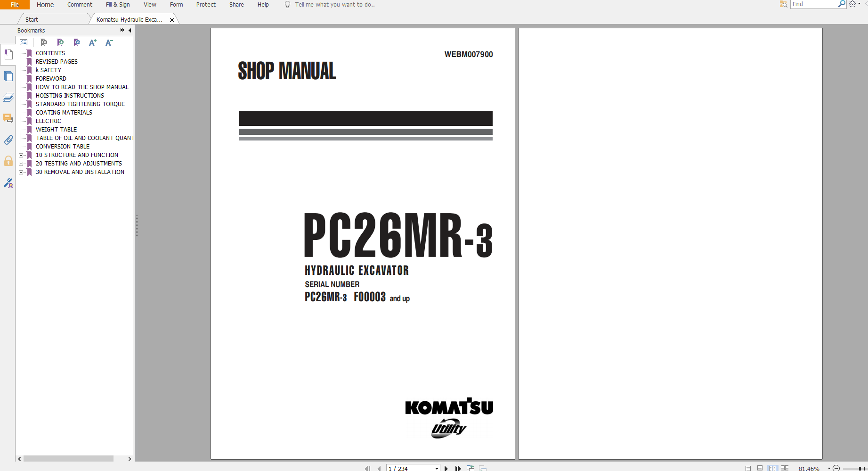Image resolution: width=868 pixels, height=471 pixels.
Task: Click the set bookmark destination icon
Action: (x=77, y=42)
